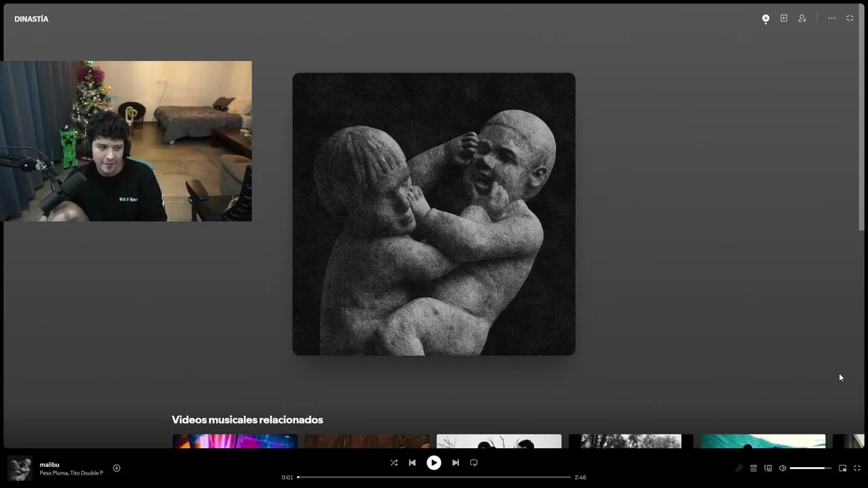The width and height of the screenshot is (868, 488).
Task: Connect to a device icon
Action: click(x=768, y=468)
